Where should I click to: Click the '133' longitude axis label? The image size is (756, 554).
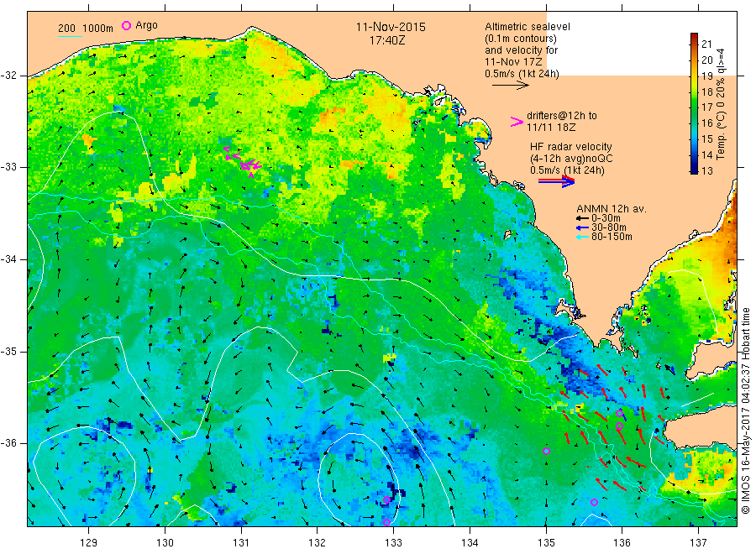[x=393, y=543]
